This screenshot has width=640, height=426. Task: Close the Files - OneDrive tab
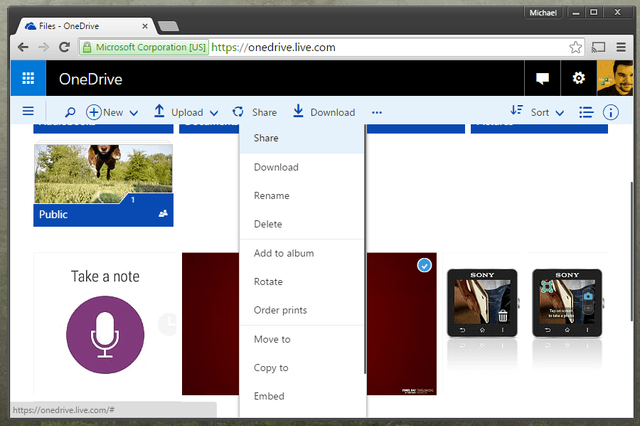[x=144, y=26]
